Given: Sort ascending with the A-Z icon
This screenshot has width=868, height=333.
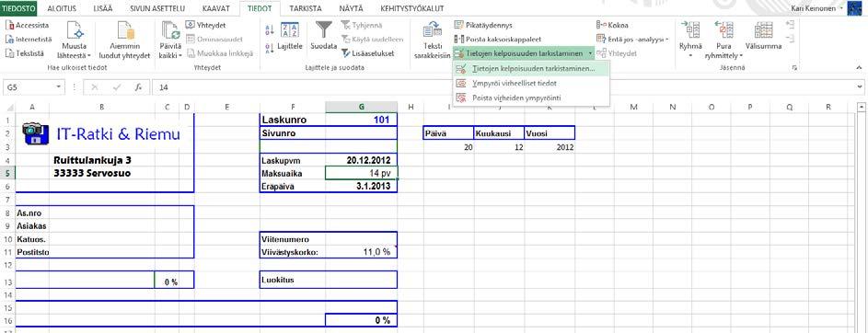Looking at the screenshot, I should [x=270, y=30].
